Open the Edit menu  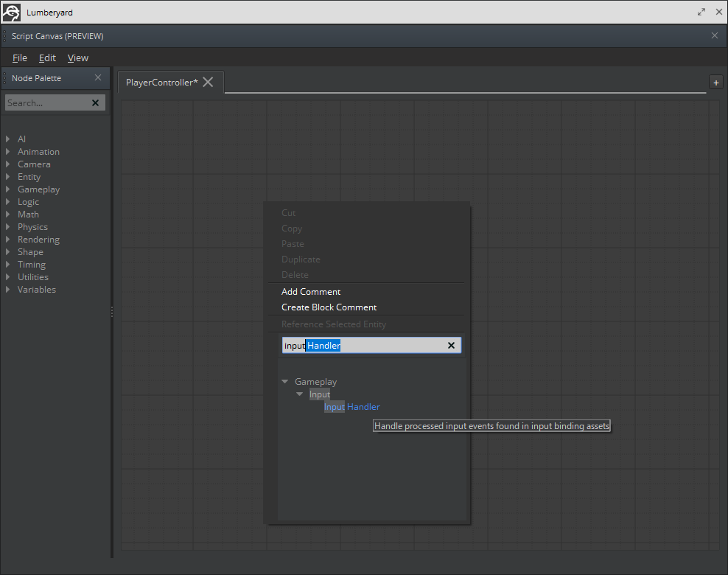[47, 58]
